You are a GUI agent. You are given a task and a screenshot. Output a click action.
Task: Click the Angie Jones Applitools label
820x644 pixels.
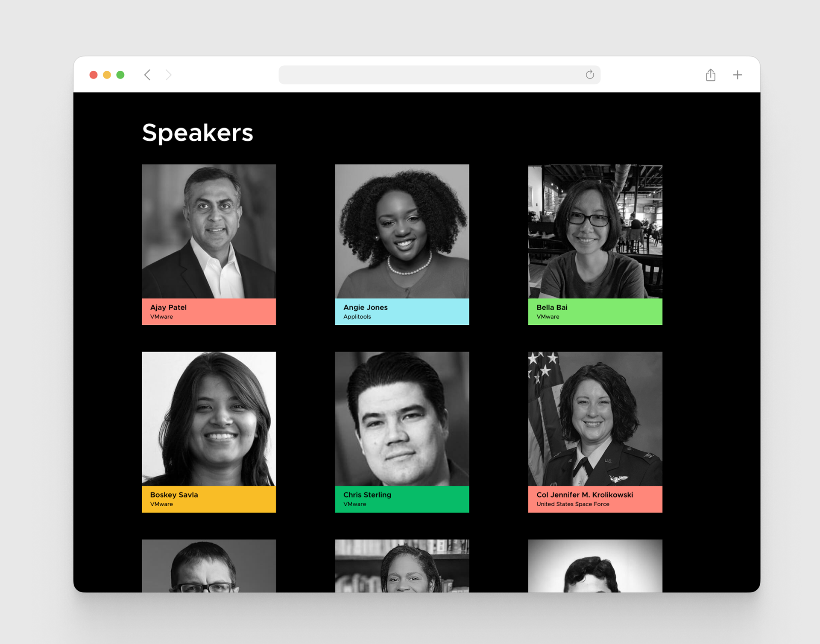click(x=357, y=317)
